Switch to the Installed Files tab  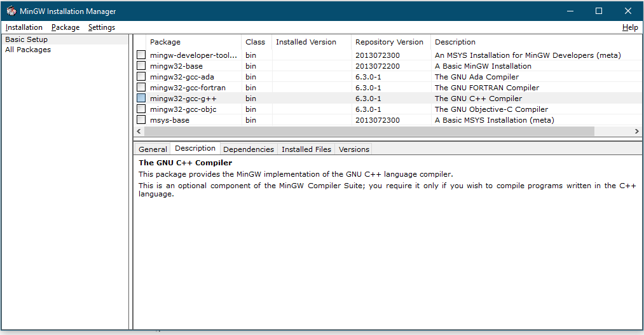306,149
